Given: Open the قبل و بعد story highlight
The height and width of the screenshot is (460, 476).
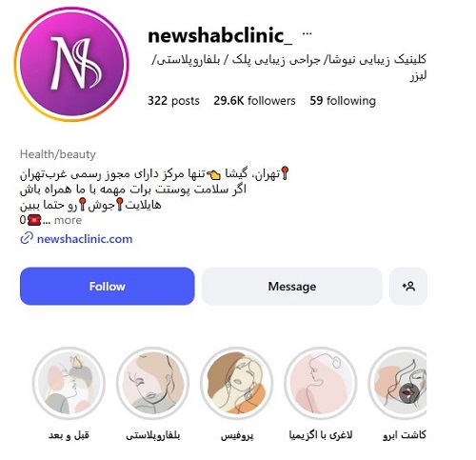Looking at the screenshot, I should (69, 383).
